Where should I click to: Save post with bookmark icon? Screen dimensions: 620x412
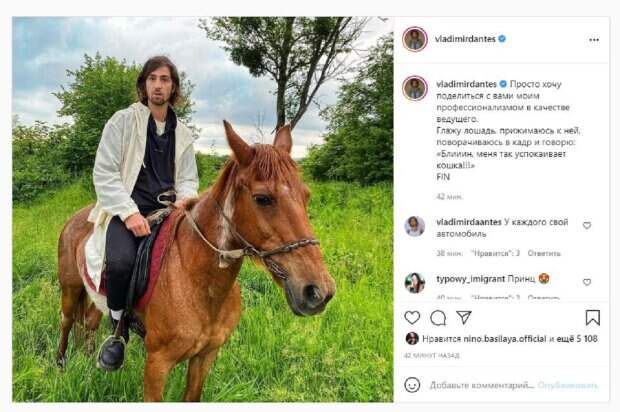(592, 317)
